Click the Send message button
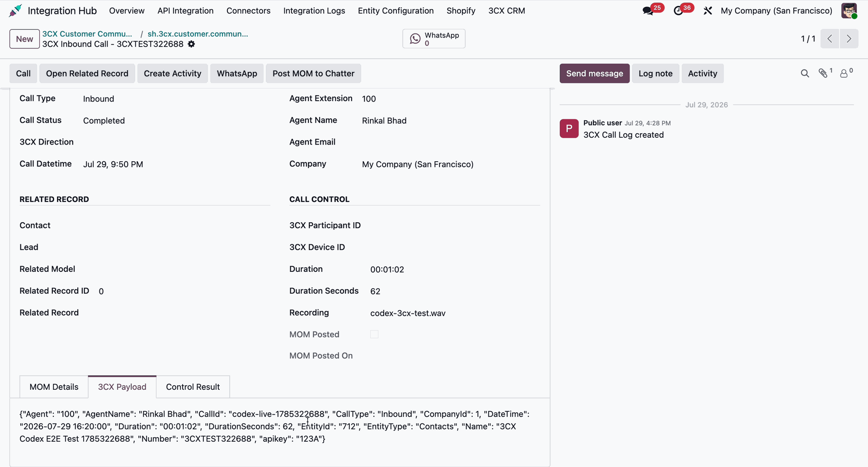The image size is (868, 467). [x=594, y=74]
